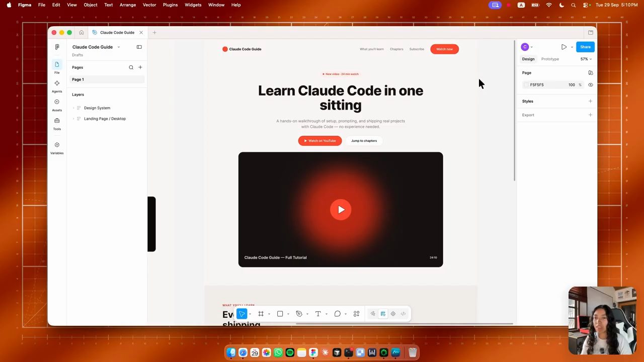The image size is (644, 362).
Task: Search pages with the magnifier icon
Action: pos(131,67)
